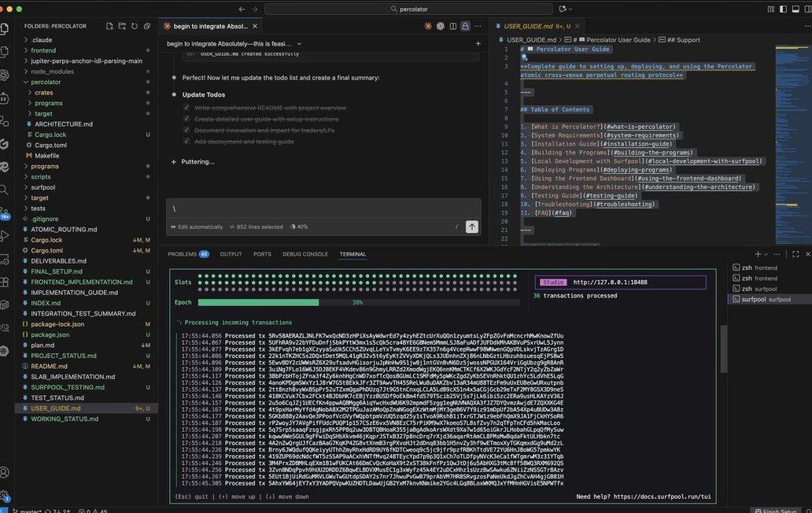Click the New File icon in explorer header

(109, 26)
